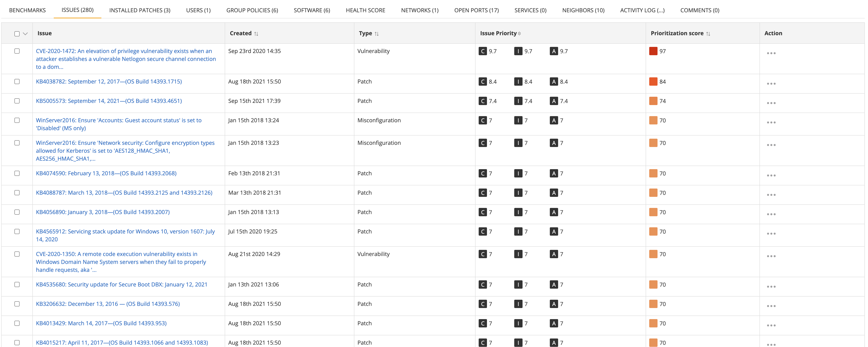
Task: Sort by Prioritization score arrows
Action: (x=708, y=34)
